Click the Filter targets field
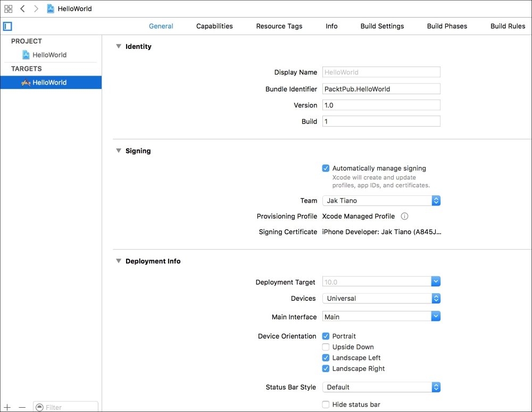Image resolution: width=532 pixels, height=412 pixels. pos(65,407)
